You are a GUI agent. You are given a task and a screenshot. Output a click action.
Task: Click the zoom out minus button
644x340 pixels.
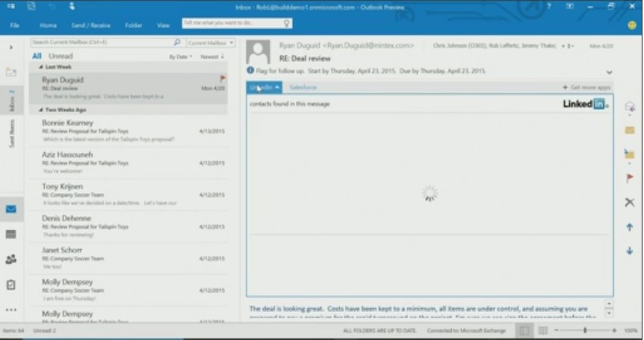pos(556,330)
